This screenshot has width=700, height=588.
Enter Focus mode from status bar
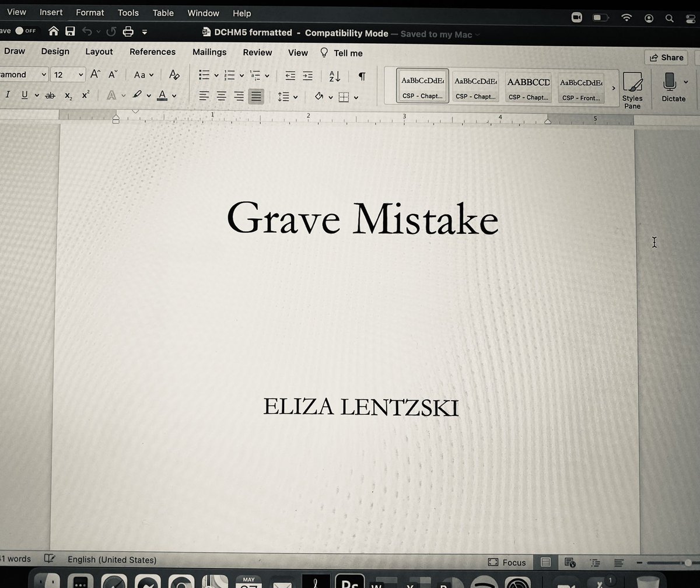(x=507, y=562)
